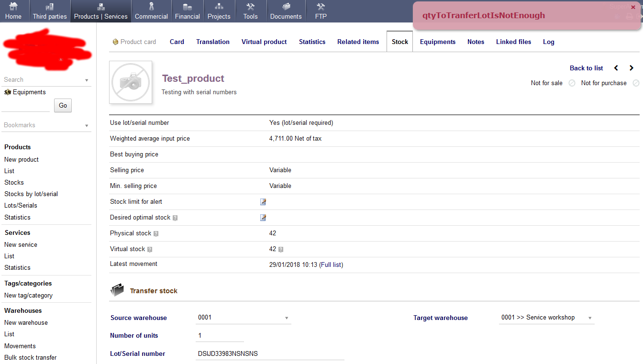Click the product photo placeholder
643x364 pixels.
pos(131,82)
